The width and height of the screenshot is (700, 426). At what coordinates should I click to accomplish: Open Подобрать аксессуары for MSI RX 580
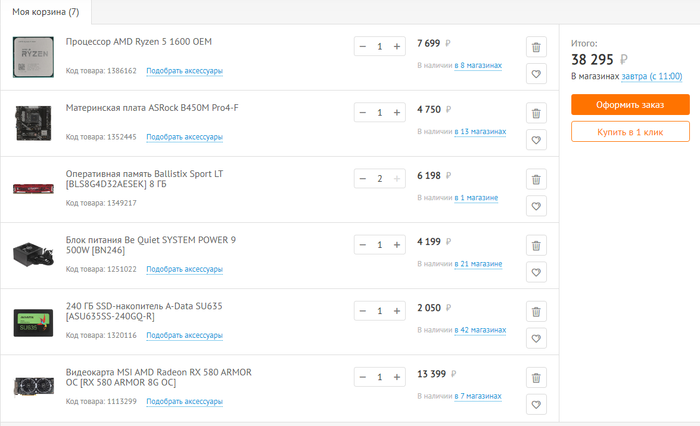point(184,401)
